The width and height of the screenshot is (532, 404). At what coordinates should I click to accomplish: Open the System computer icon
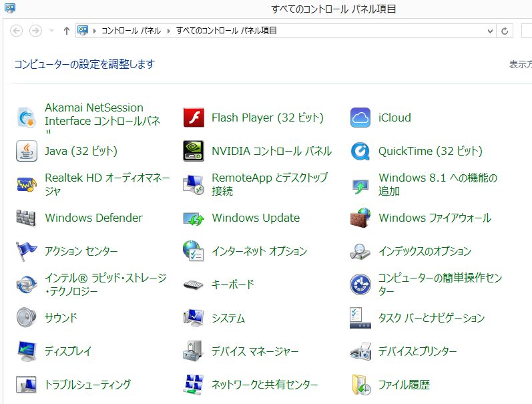tap(194, 317)
